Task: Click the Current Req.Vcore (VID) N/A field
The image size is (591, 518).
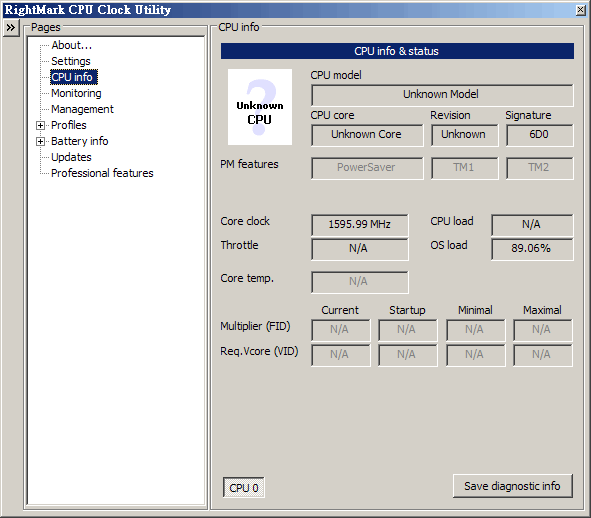Action: [x=340, y=355]
